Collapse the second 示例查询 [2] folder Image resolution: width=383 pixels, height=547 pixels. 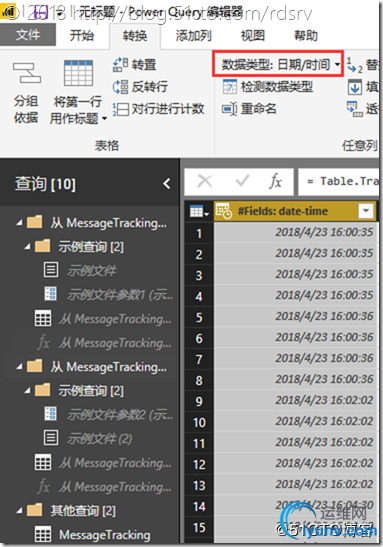click(28, 391)
